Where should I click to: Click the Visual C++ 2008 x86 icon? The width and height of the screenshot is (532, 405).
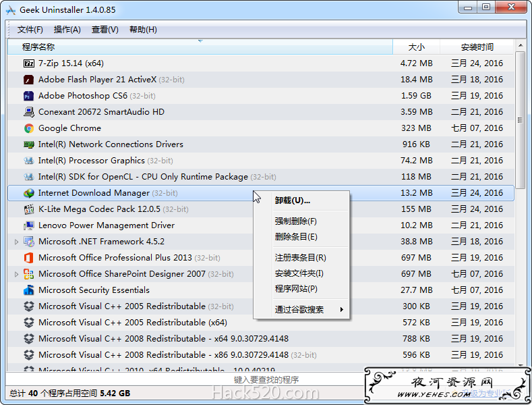[29, 355]
